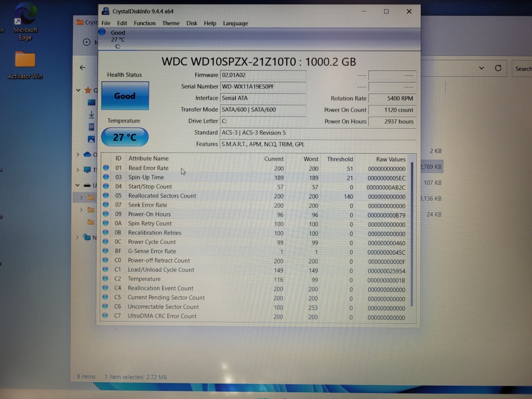
Task: Click status dot for Uncorrectable Sector Count
Action: click(105, 306)
